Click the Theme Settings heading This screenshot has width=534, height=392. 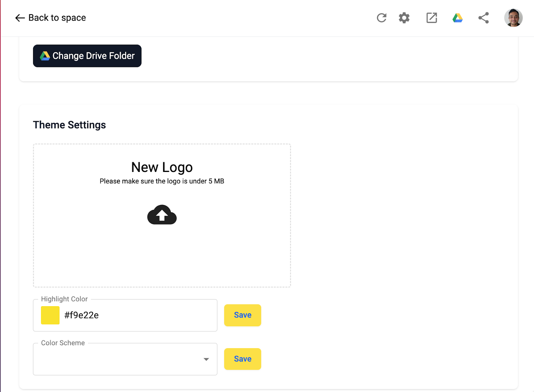[69, 125]
